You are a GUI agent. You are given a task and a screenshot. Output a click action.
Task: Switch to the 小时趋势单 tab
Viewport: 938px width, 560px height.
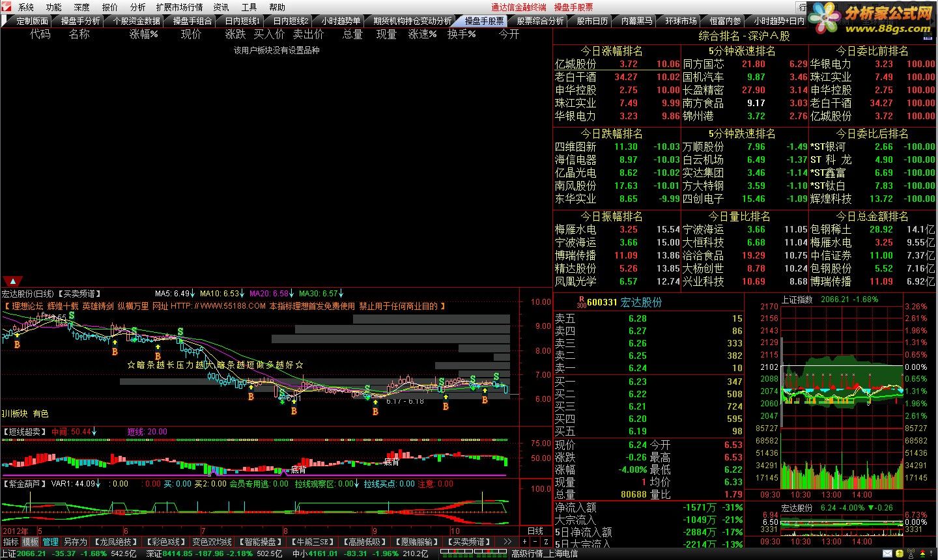(x=341, y=21)
